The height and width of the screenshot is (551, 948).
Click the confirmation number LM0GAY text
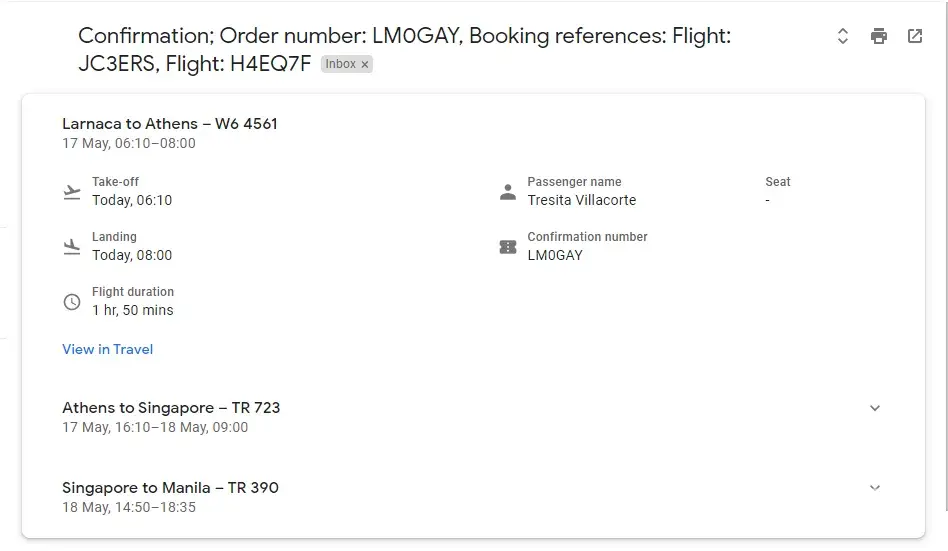click(555, 255)
